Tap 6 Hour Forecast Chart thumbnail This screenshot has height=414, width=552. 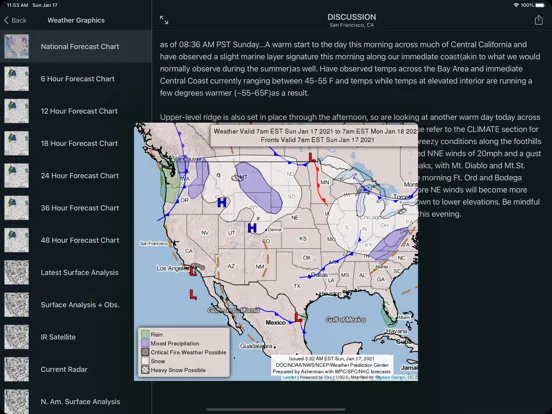17,79
